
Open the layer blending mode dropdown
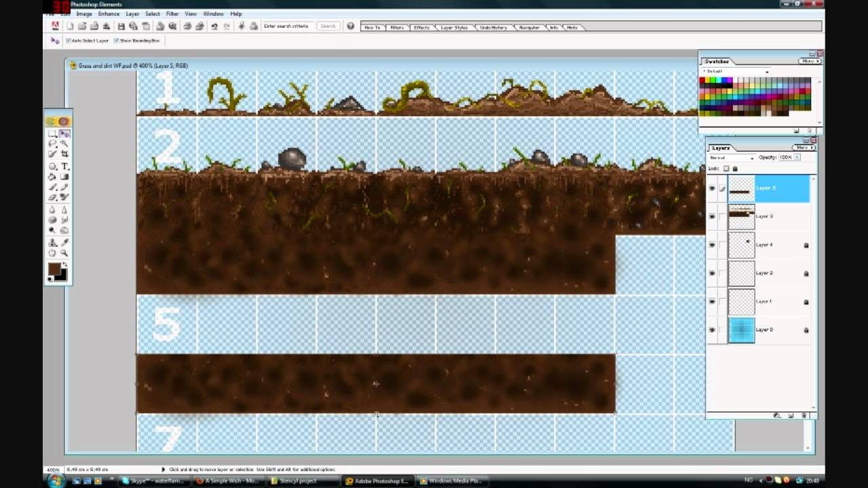[752, 158]
